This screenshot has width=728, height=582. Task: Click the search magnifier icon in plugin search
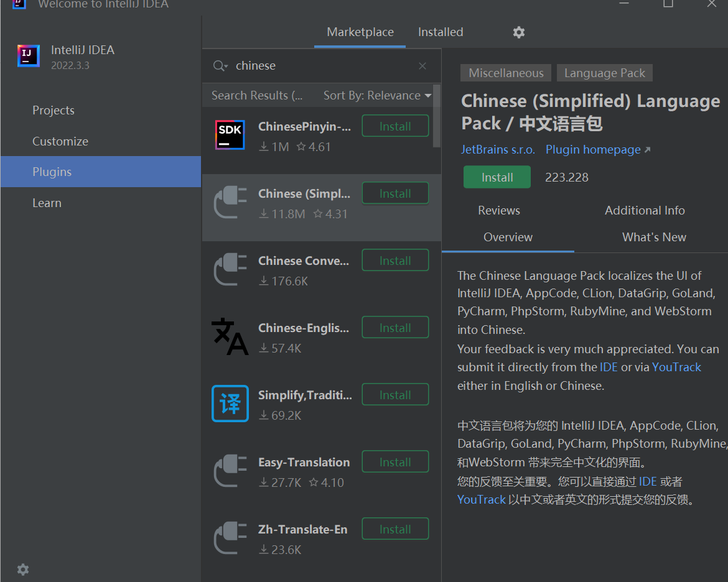coord(220,66)
